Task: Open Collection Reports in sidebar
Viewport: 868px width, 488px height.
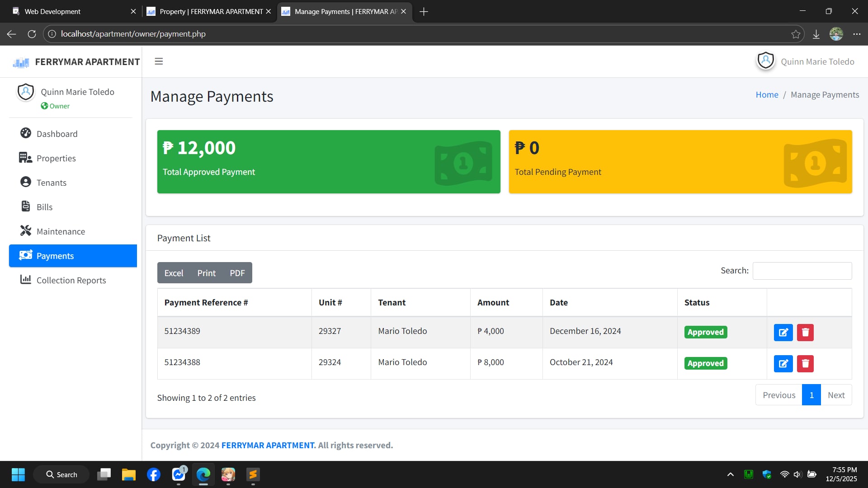Action: point(71,280)
